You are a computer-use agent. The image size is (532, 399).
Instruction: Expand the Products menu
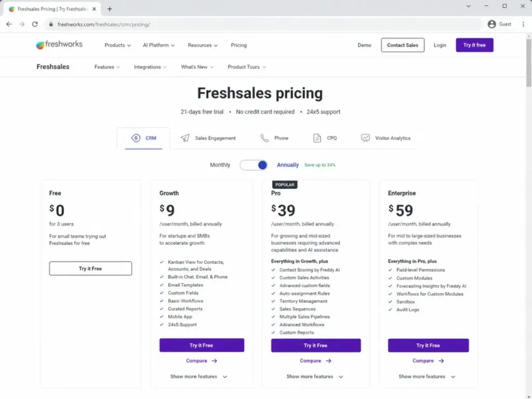point(117,45)
